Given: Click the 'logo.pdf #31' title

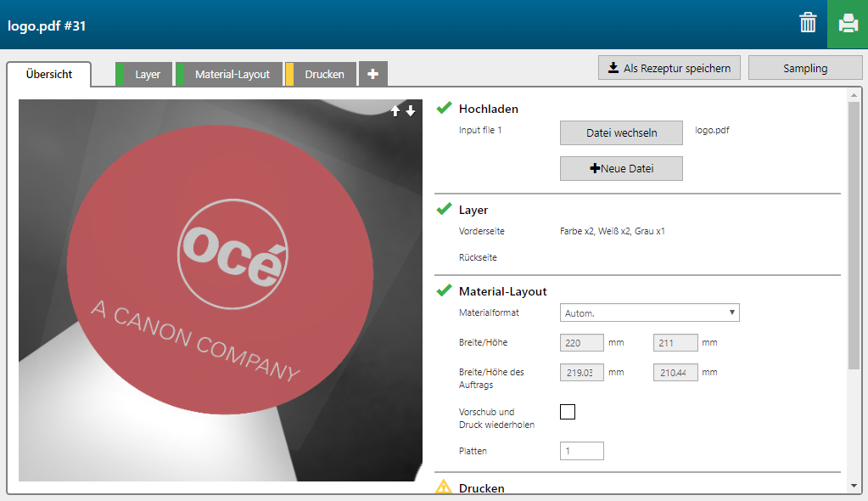Looking at the screenshot, I should pyautogui.click(x=47, y=26).
